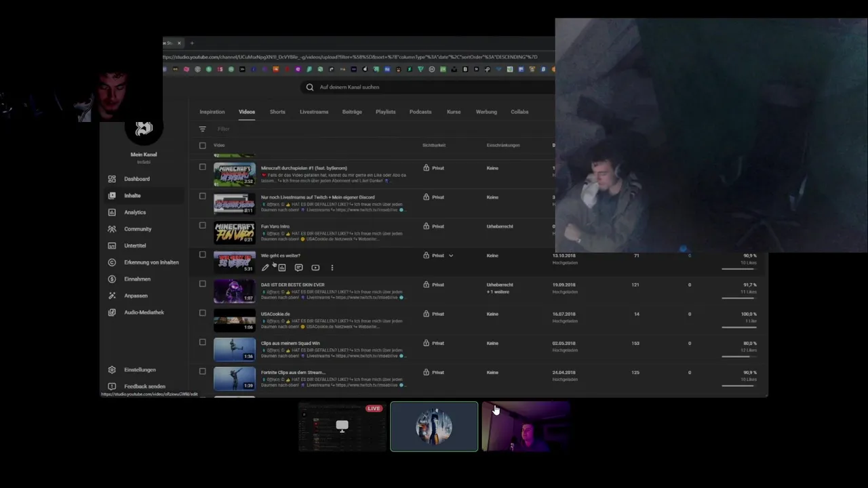
Task: Open Dashboard in the sidebar
Action: (x=136, y=179)
